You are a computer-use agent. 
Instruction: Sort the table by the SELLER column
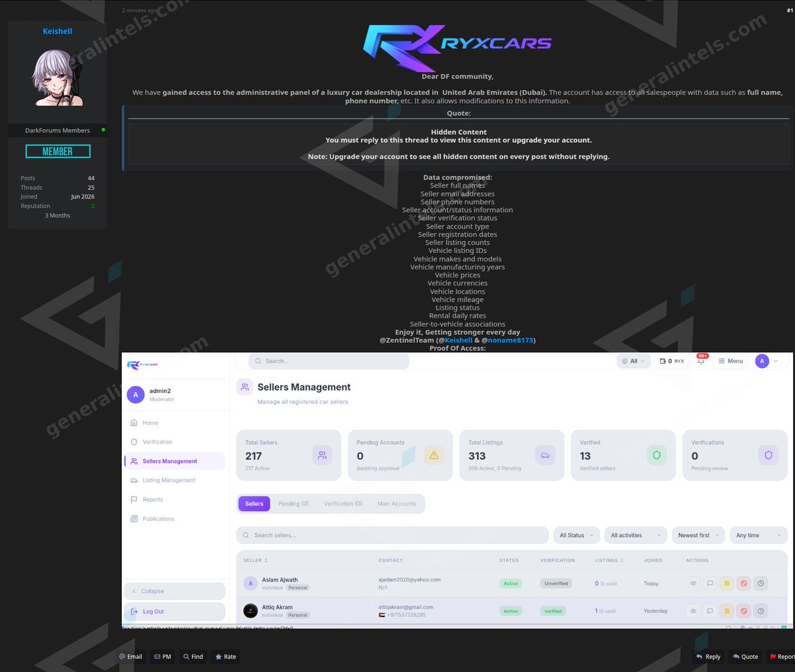coord(256,560)
